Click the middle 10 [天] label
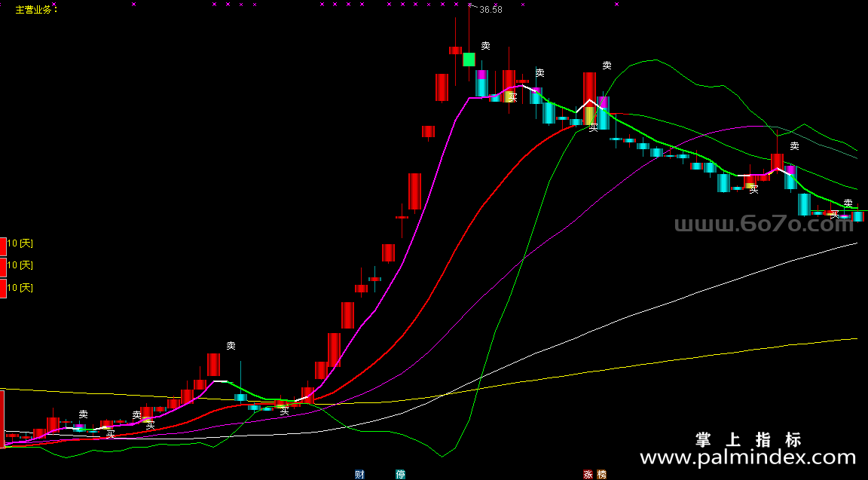The height and width of the screenshot is (480, 868). [x=20, y=265]
